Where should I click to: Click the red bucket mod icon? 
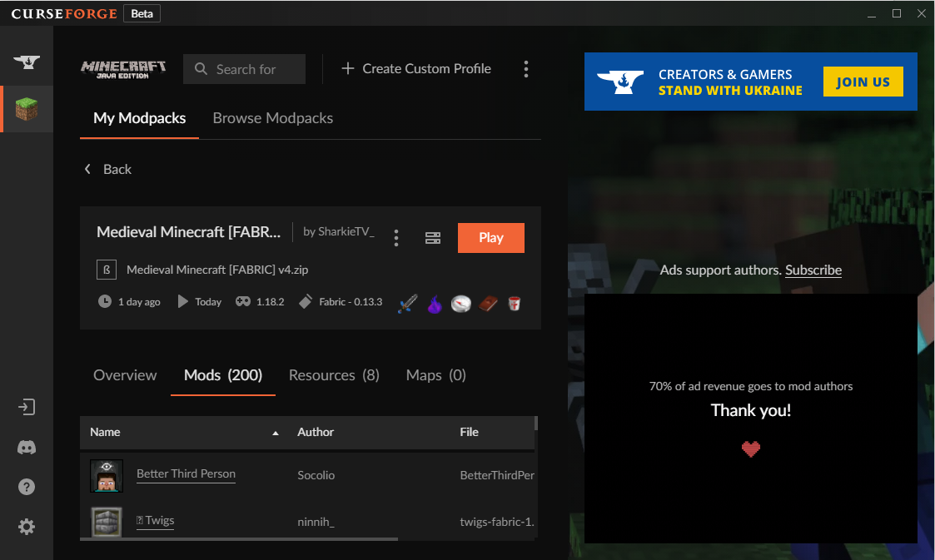[514, 304]
